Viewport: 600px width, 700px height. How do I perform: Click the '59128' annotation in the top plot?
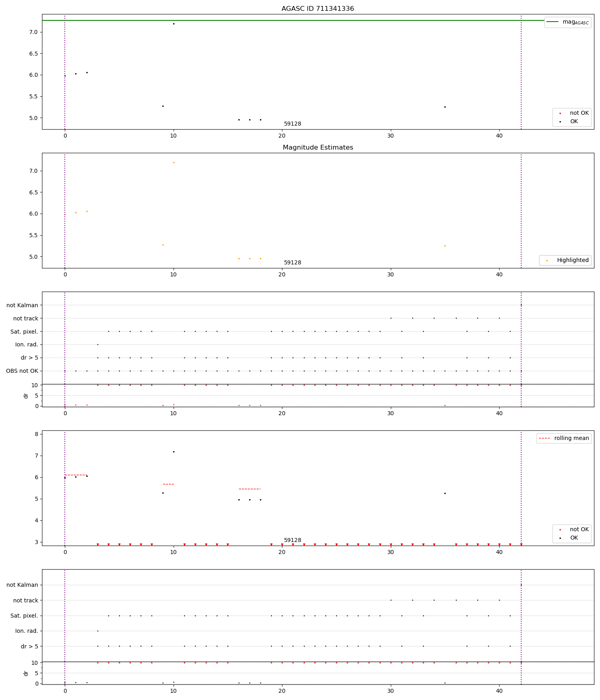click(x=292, y=124)
